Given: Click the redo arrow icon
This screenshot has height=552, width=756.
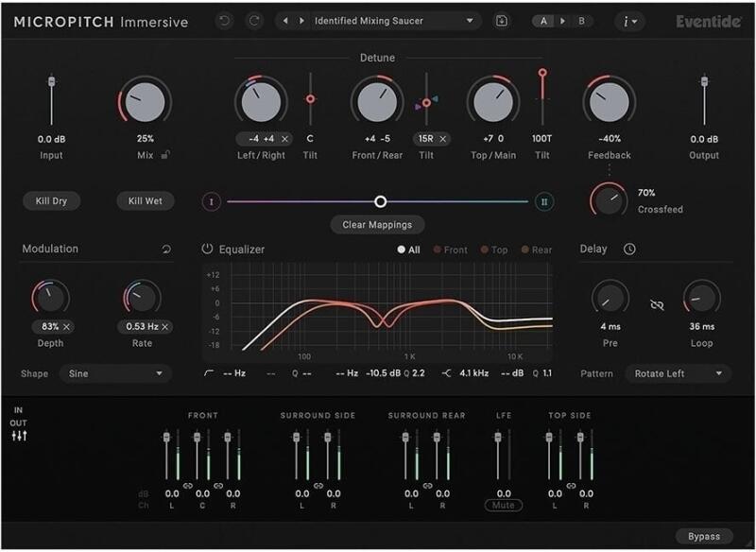Looking at the screenshot, I should click(254, 21).
